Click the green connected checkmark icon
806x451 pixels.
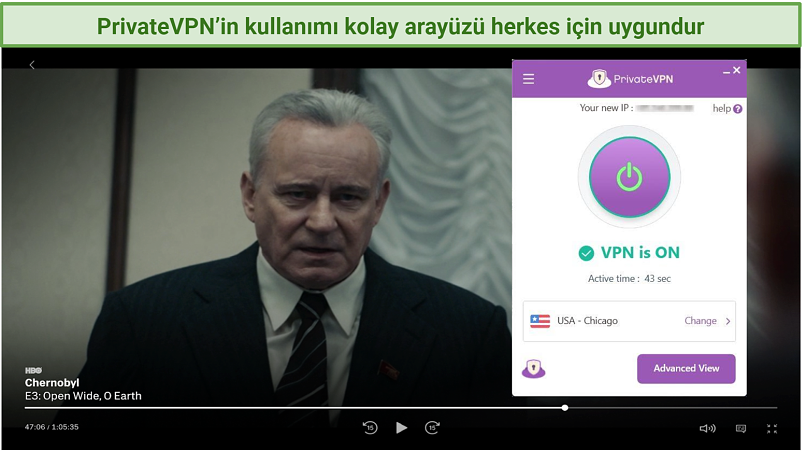coord(587,253)
